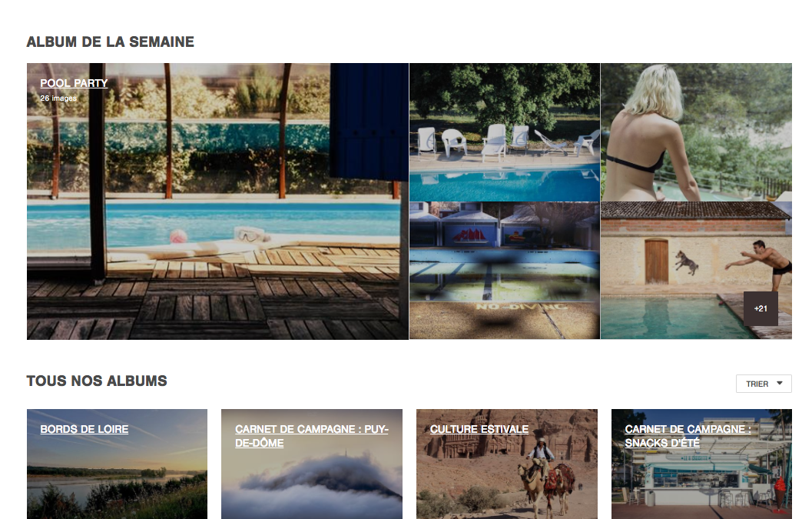The height and width of the screenshot is (519, 812).
Task: Open the man and dog jumping photo
Action: [696, 271]
